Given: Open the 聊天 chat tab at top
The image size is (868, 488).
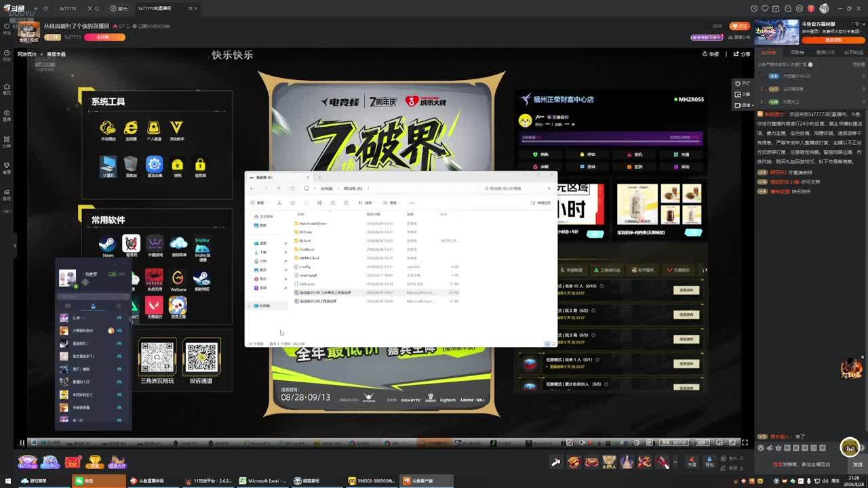Looking at the screenshot, I should coord(119,9).
